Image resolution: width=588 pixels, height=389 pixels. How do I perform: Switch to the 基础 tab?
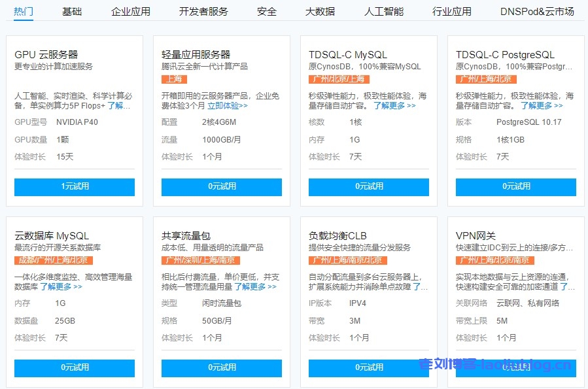tap(72, 11)
